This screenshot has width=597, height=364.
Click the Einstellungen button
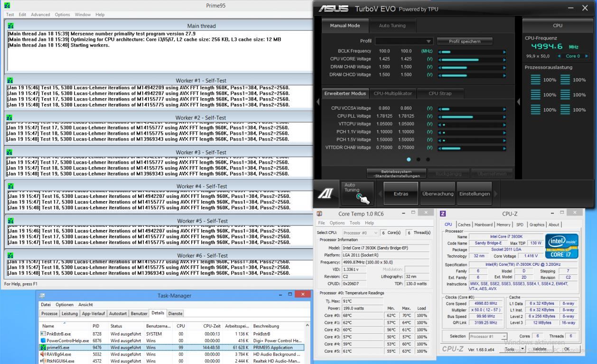475,194
